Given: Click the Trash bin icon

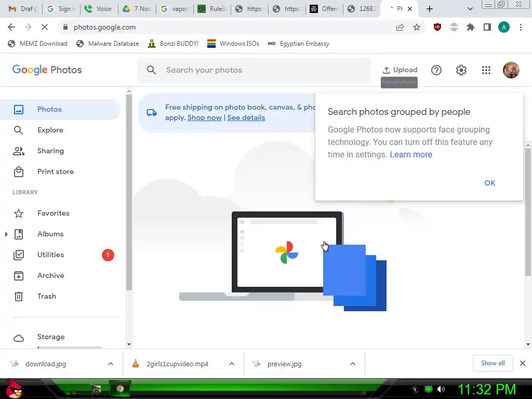Looking at the screenshot, I should [x=18, y=297].
